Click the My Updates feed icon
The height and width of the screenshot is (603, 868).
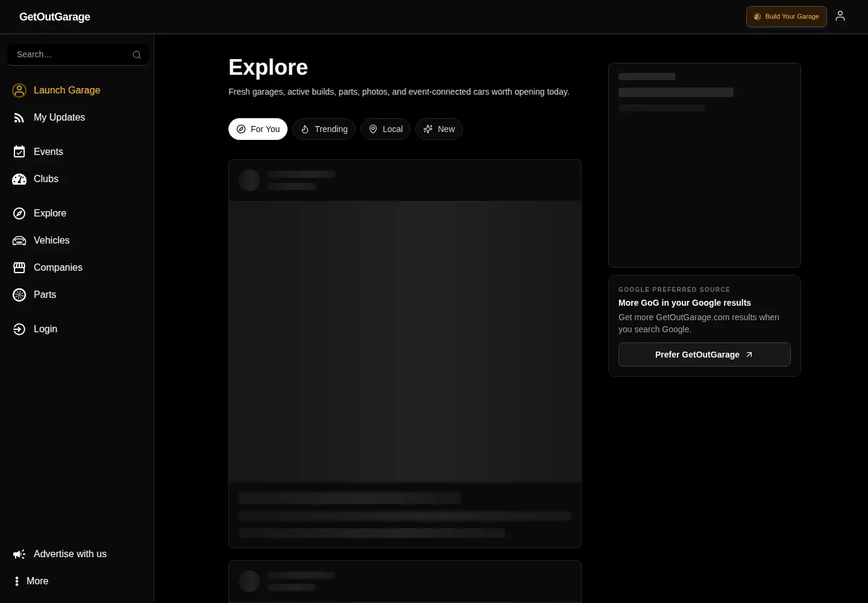19,118
